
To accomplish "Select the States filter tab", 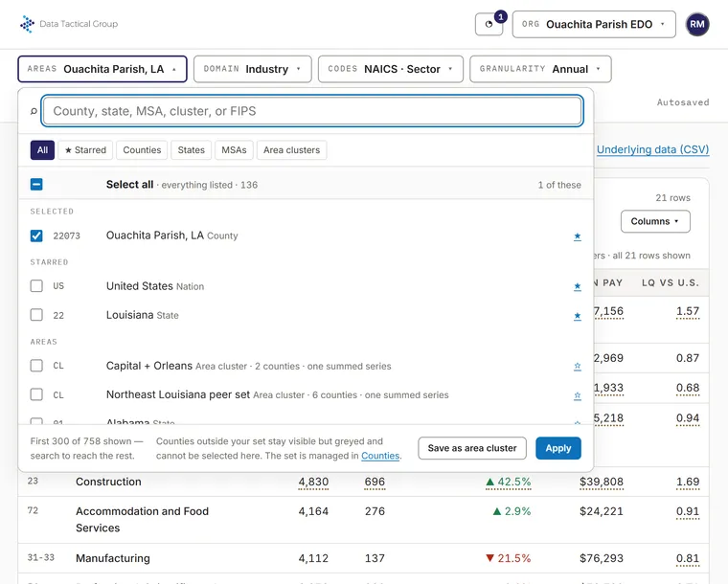I will pos(191,150).
